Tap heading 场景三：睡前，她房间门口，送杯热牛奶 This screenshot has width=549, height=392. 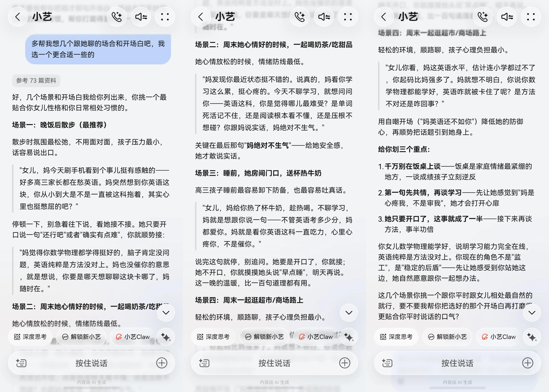258,173
